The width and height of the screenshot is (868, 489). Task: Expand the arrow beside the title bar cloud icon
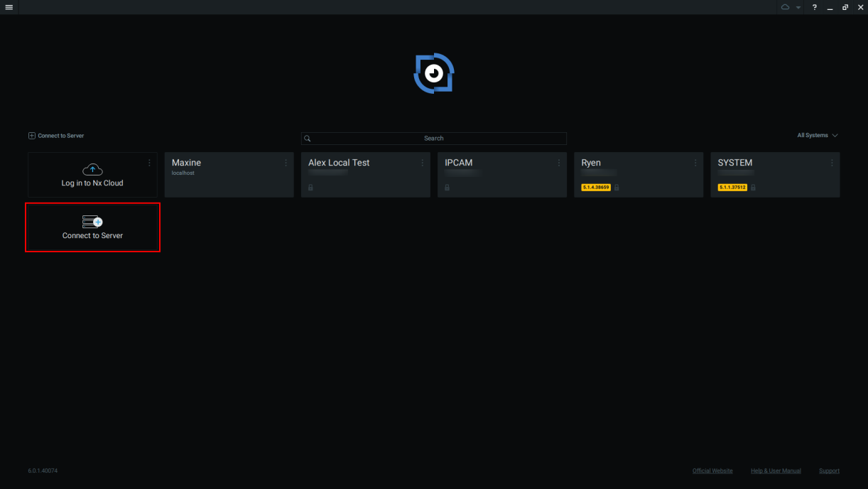[798, 7]
